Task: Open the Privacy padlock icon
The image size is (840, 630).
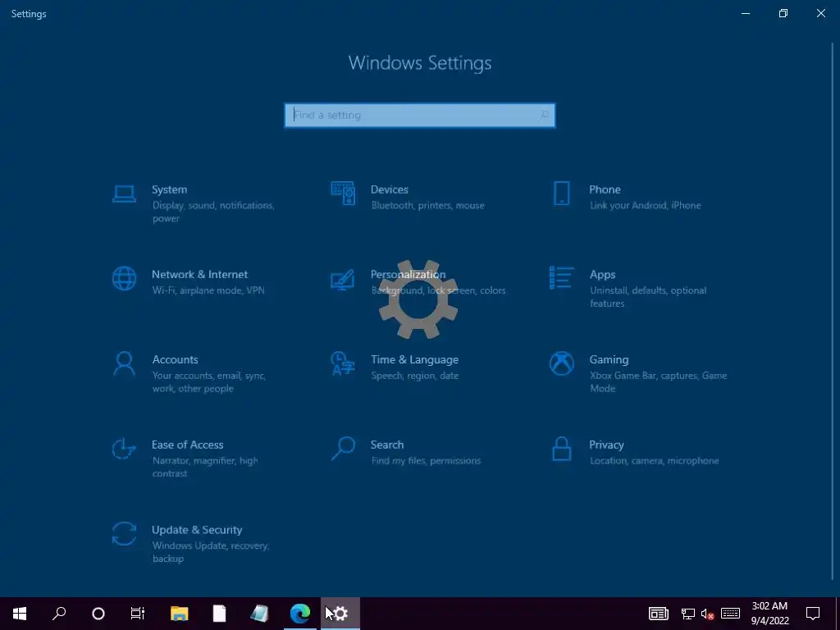Action: click(x=561, y=449)
